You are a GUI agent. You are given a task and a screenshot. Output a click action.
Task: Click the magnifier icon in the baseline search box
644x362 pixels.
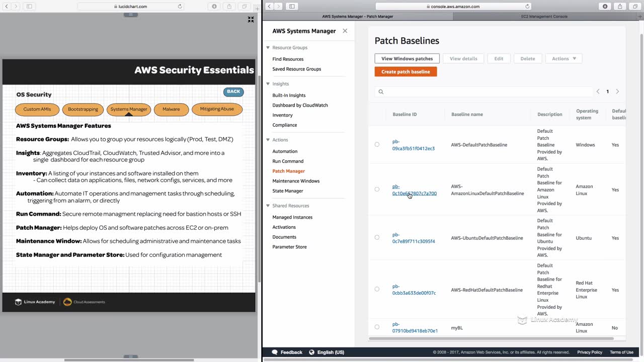point(381,92)
